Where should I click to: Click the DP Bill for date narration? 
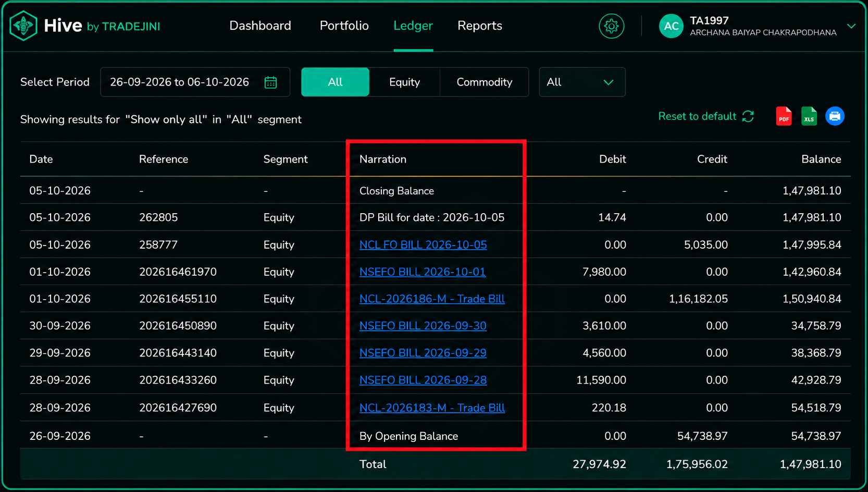point(432,217)
